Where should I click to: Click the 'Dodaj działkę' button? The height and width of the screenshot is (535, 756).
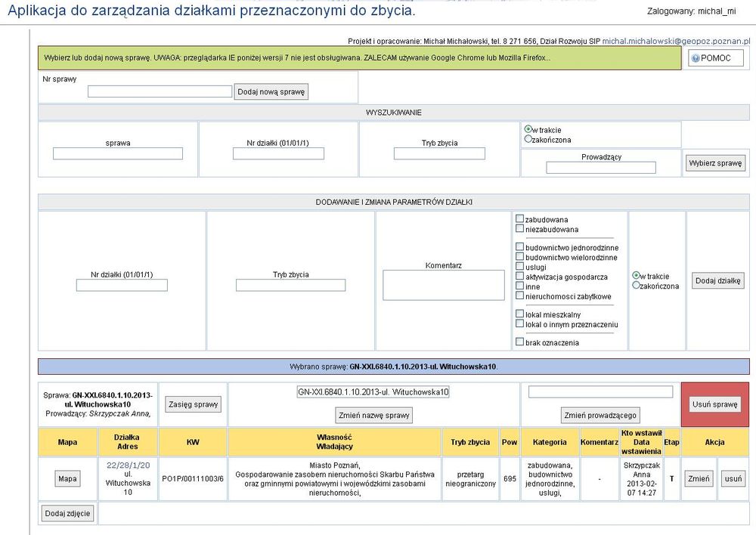pyautogui.click(x=719, y=280)
